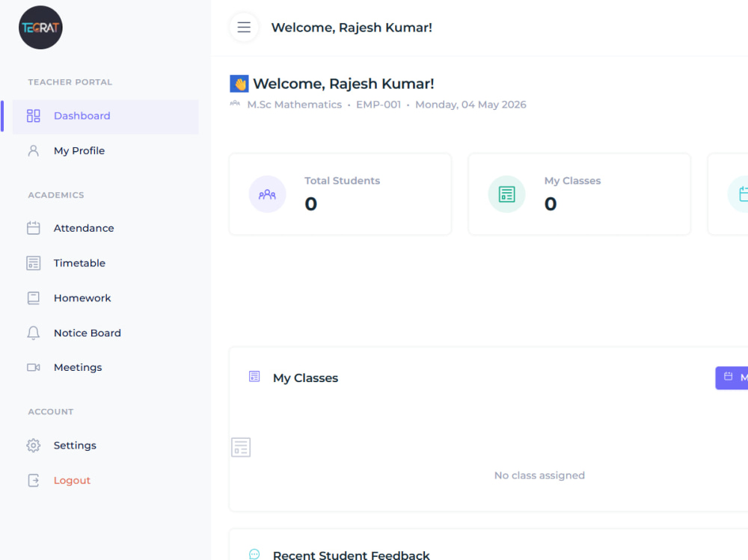Click 'M.Sc Mathematics' qualification text

point(294,105)
